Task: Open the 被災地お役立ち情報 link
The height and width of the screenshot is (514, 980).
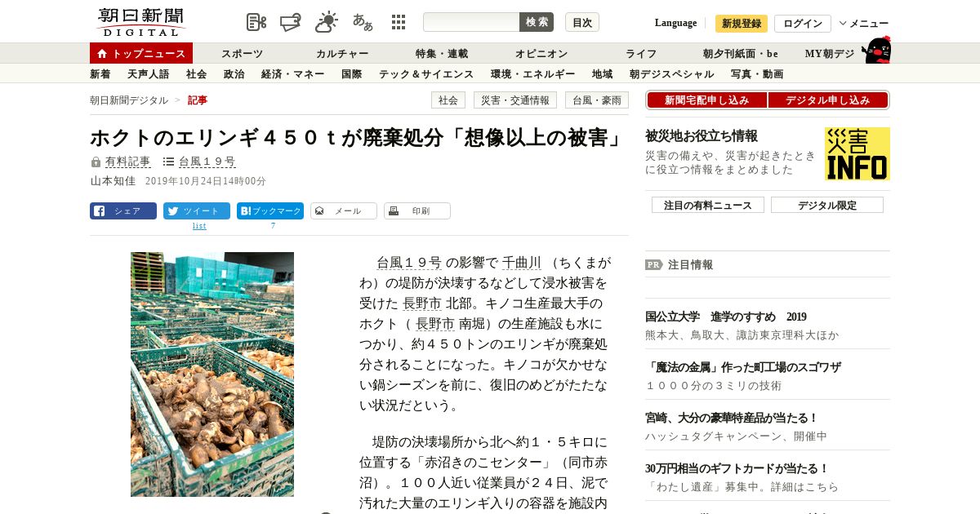Action: (x=702, y=135)
